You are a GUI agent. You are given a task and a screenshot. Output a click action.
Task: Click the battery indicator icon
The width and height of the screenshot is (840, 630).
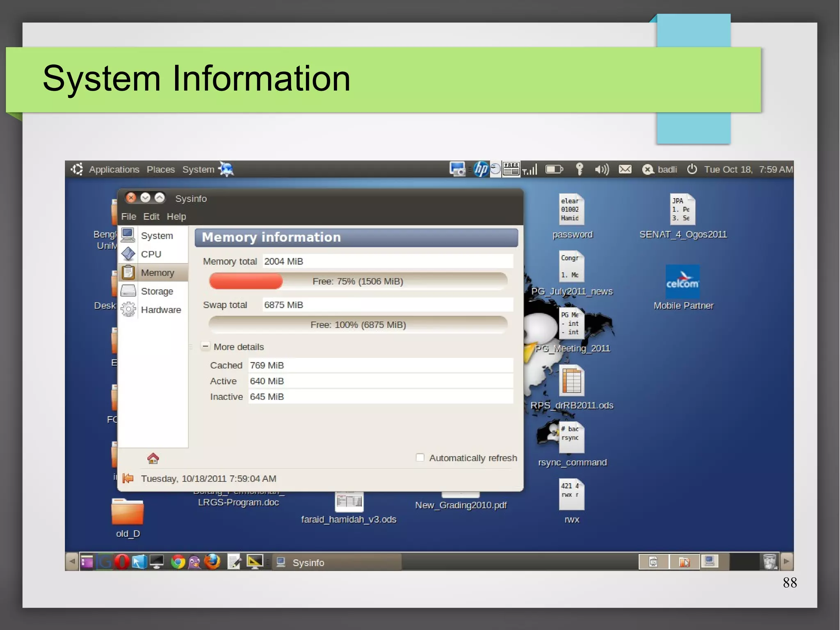click(x=554, y=169)
